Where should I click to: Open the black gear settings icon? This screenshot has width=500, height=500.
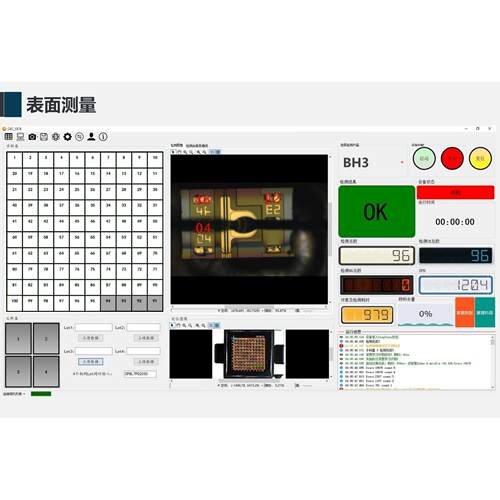click(x=68, y=137)
